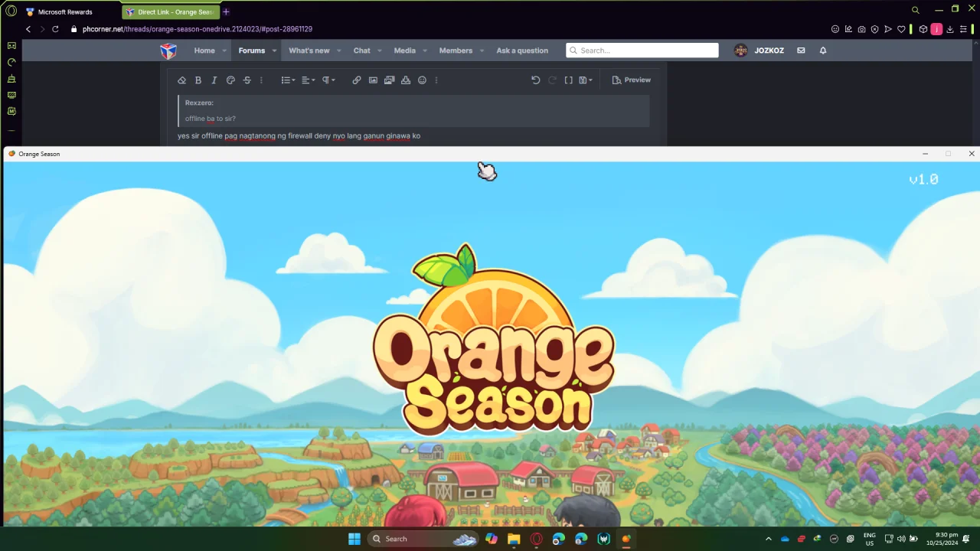This screenshot has width=980, height=551.
Task: Preview the forum reply
Action: 632,80
